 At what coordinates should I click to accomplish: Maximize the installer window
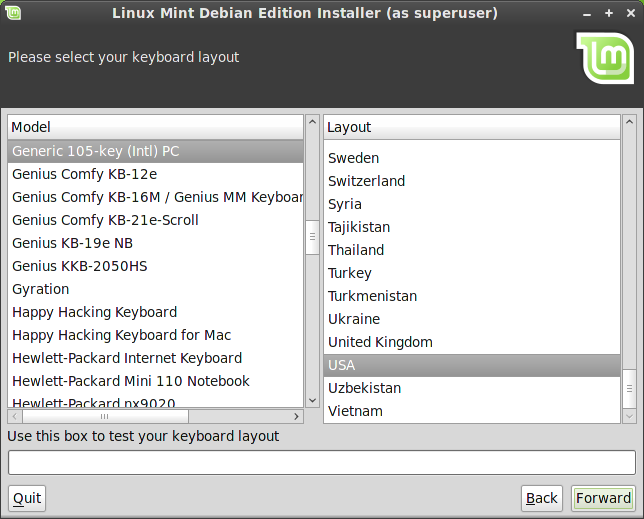click(608, 13)
